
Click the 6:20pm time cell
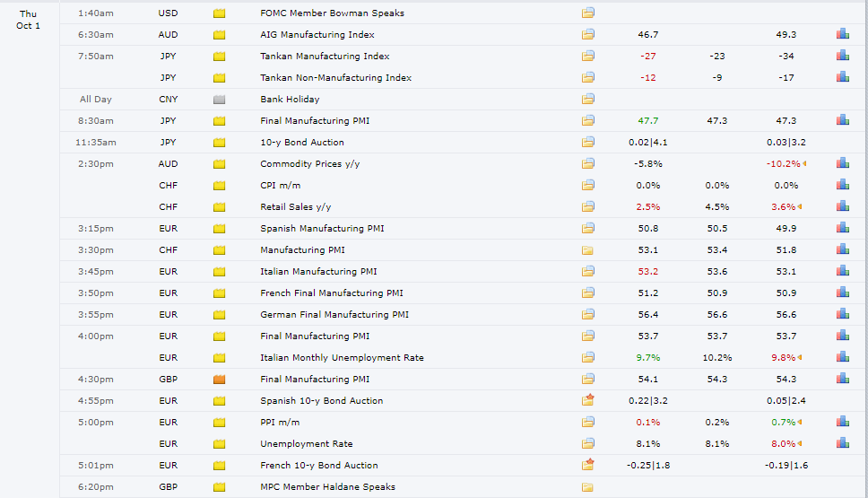click(x=96, y=486)
